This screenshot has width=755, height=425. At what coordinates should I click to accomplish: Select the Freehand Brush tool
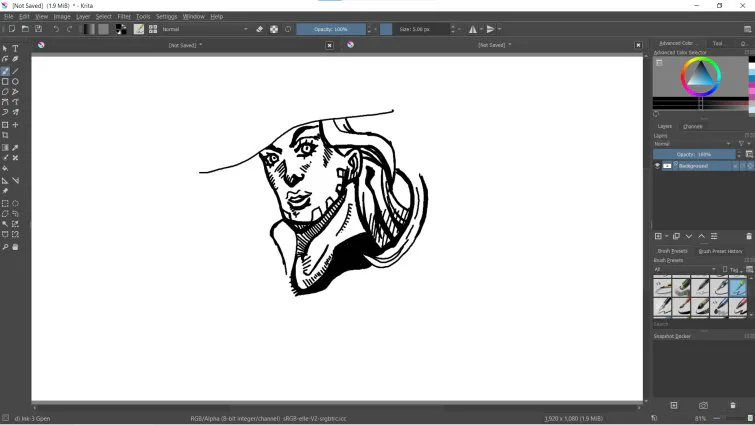tap(5, 71)
